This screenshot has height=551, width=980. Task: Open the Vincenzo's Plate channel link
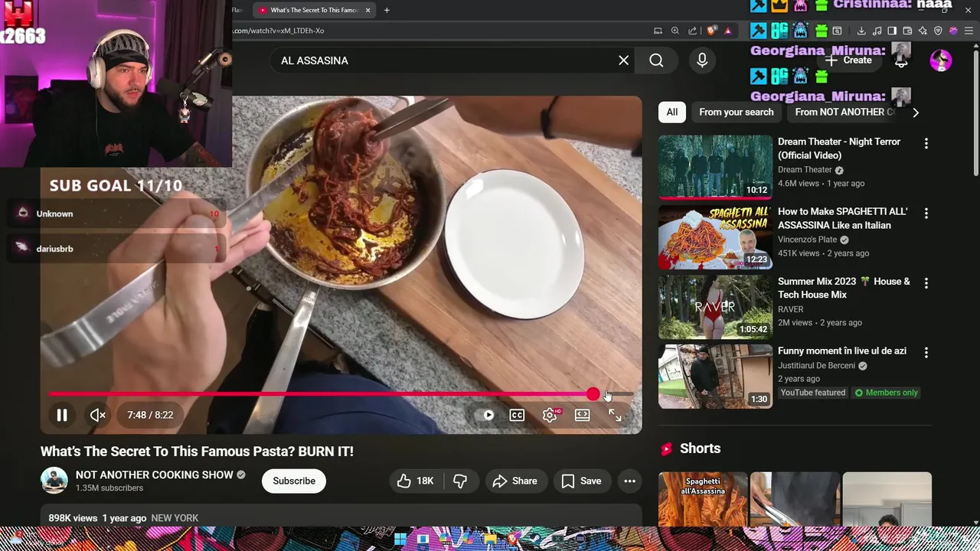(x=808, y=240)
